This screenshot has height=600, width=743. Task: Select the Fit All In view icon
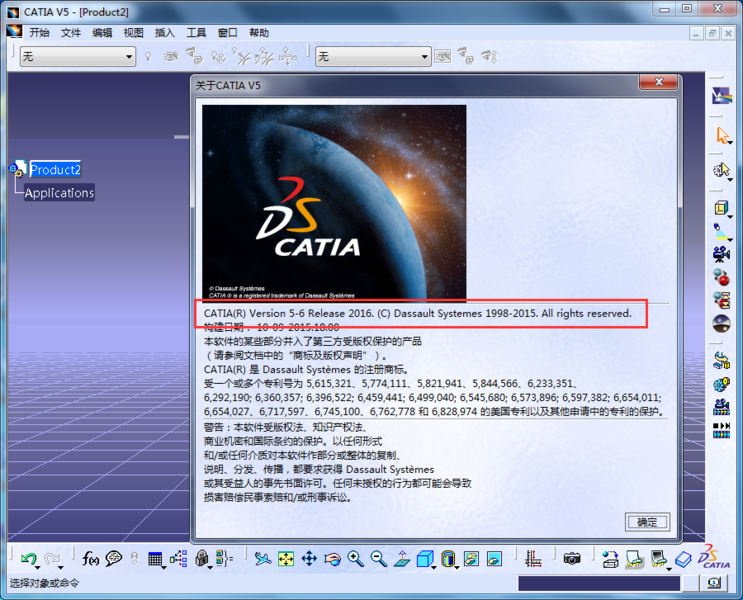click(286, 559)
